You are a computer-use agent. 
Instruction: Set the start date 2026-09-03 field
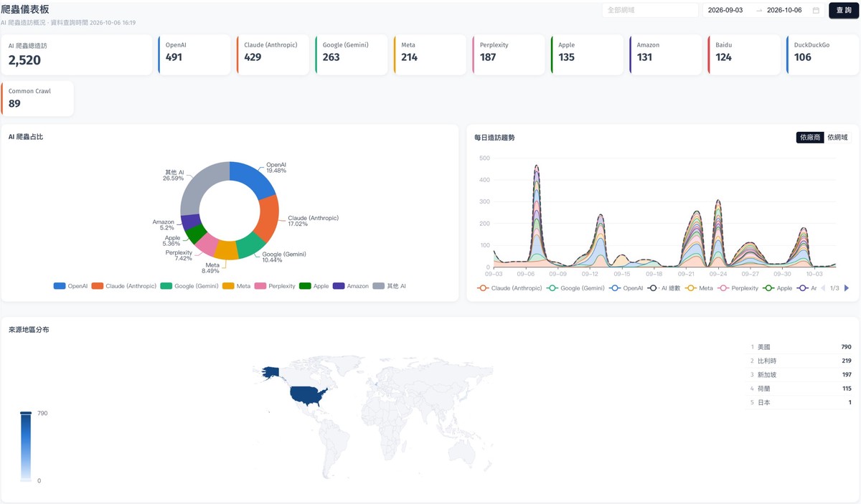725,10
